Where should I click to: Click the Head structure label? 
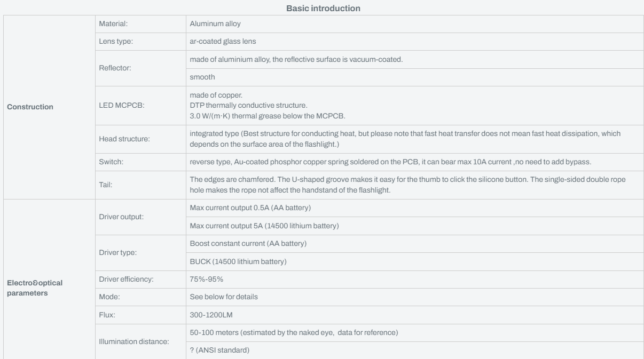click(x=124, y=139)
